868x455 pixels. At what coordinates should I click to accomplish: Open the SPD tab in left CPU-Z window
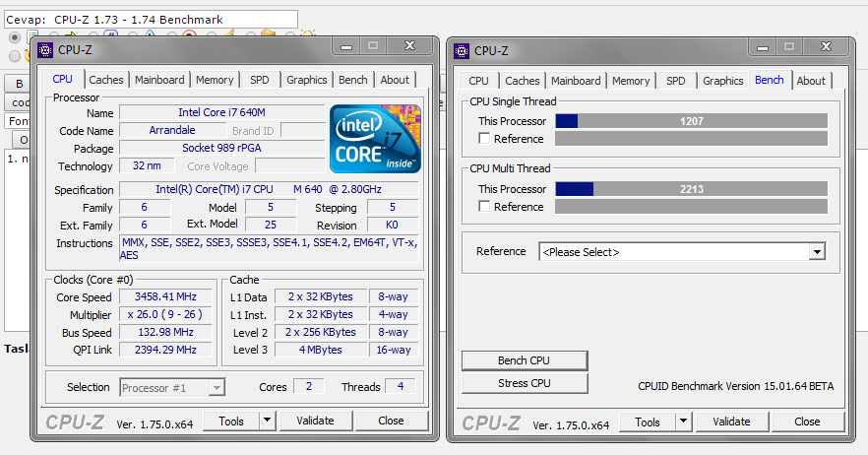tap(259, 80)
